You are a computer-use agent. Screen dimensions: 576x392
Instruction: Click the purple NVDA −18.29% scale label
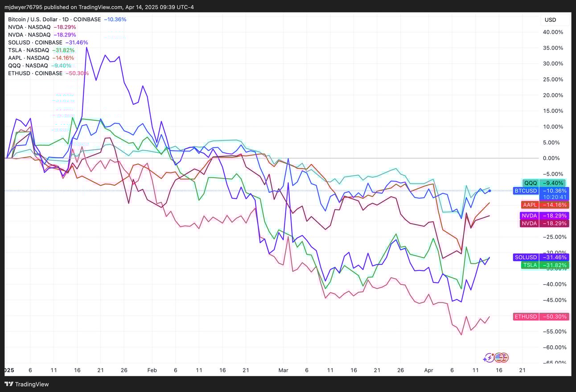544,216
